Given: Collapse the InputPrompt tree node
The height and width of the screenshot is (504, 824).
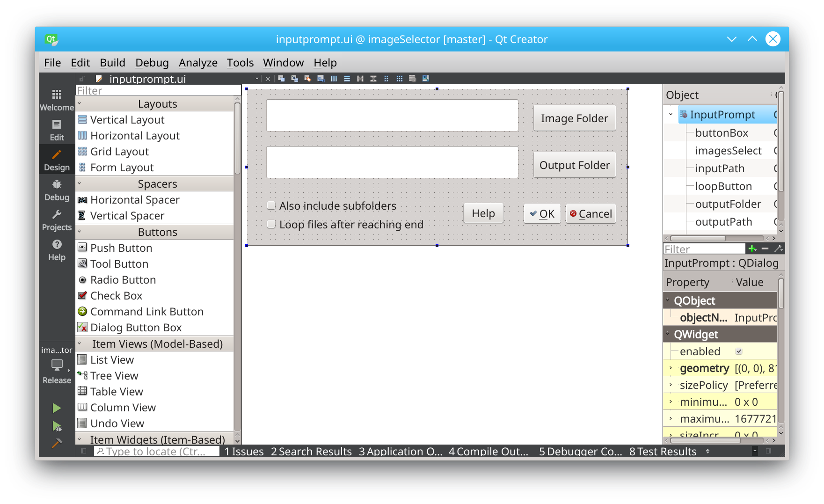Looking at the screenshot, I should (671, 114).
